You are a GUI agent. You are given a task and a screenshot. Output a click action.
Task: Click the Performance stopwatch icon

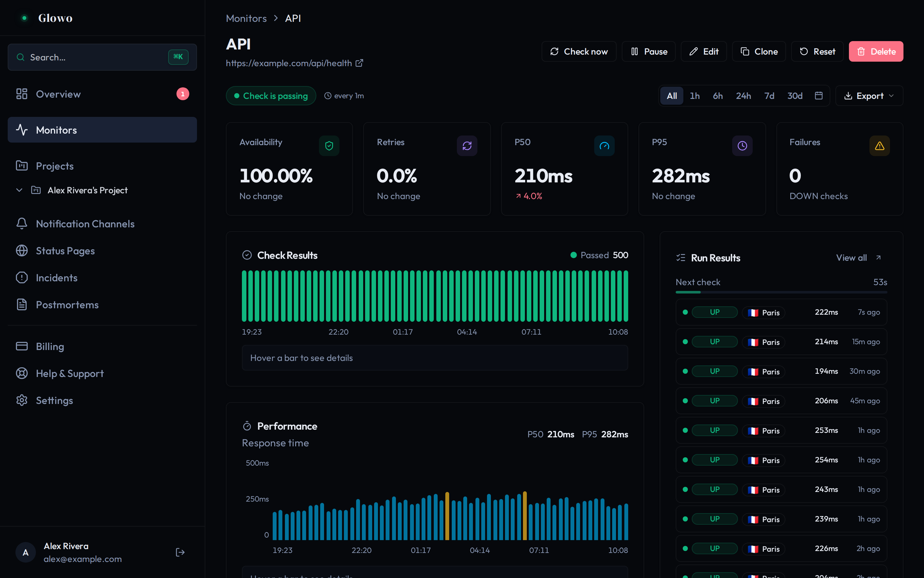tap(247, 426)
